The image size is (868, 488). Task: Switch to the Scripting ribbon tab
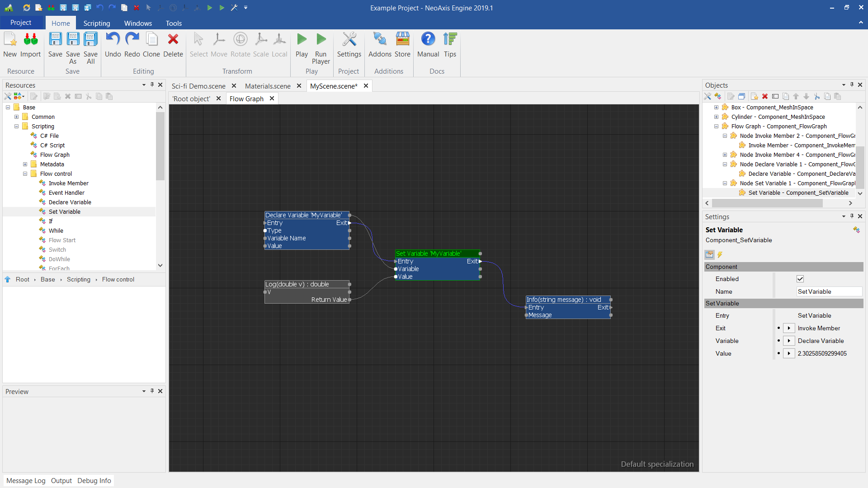[x=96, y=23]
